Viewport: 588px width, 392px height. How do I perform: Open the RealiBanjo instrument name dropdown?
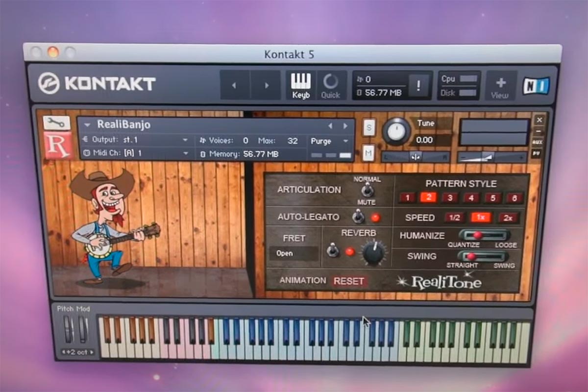(x=88, y=125)
